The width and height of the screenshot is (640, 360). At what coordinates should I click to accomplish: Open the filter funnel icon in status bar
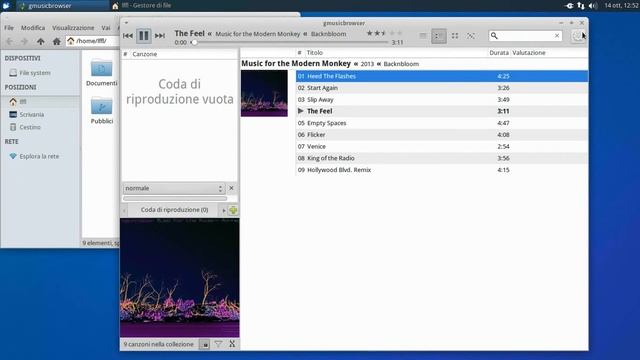[218, 344]
